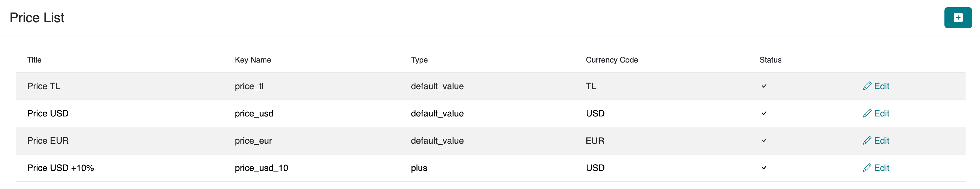This screenshot has height=189, width=980.
Task: Click the add new price list plus button
Action: coord(957,18)
